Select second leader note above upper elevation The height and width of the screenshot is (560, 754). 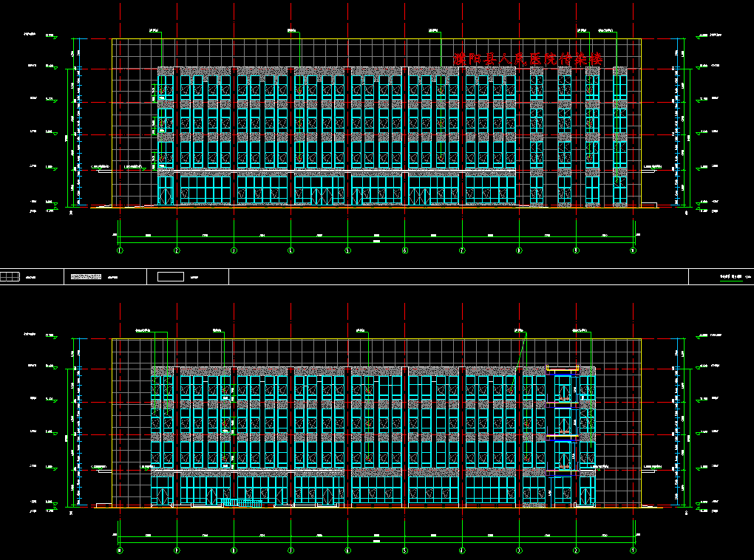(292, 30)
